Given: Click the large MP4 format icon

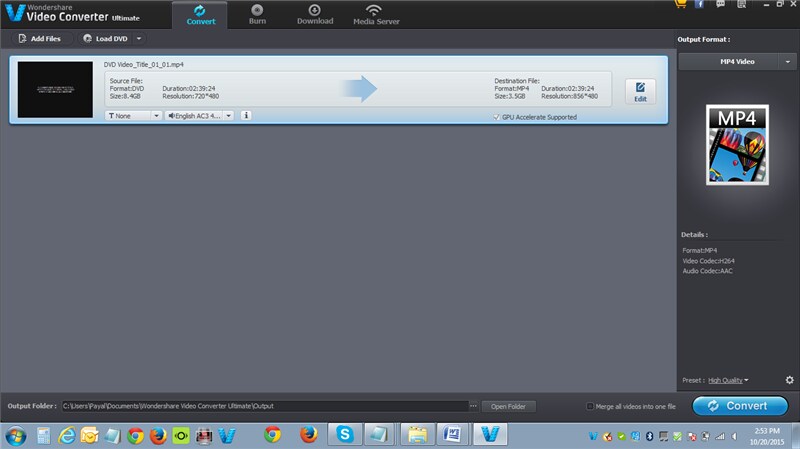Looking at the screenshot, I should click(737, 145).
